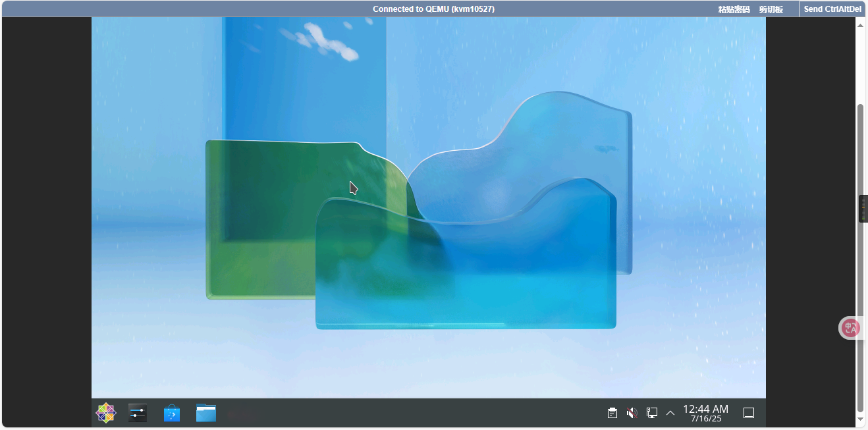Open the 剪切板 option
Screen dimensions: 868x430
point(771,9)
